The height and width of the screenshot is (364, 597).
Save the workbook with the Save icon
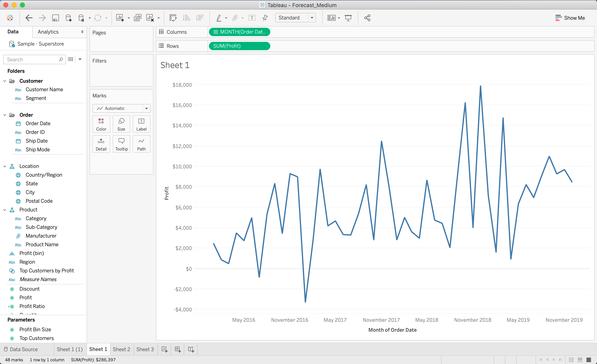pyautogui.click(x=56, y=18)
